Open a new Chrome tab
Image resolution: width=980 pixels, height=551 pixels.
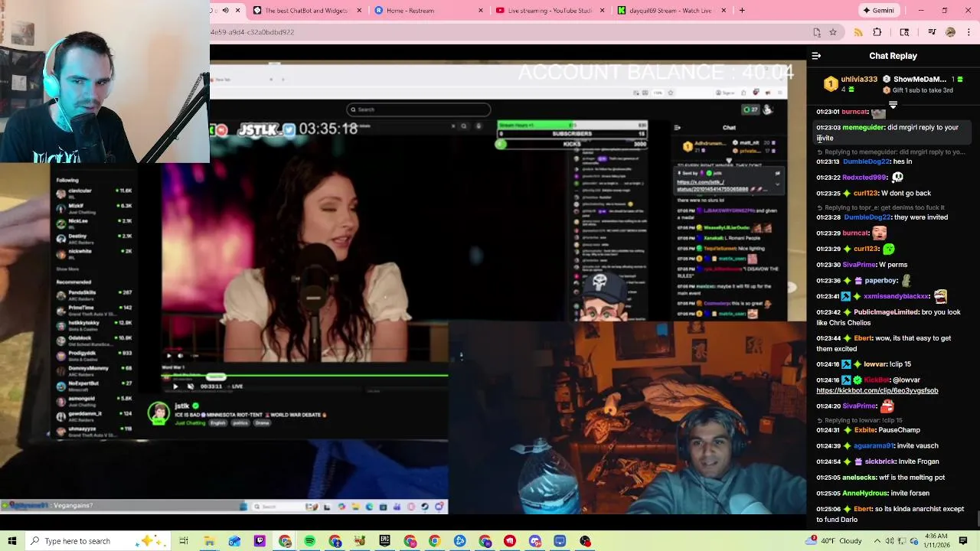(x=742, y=11)
